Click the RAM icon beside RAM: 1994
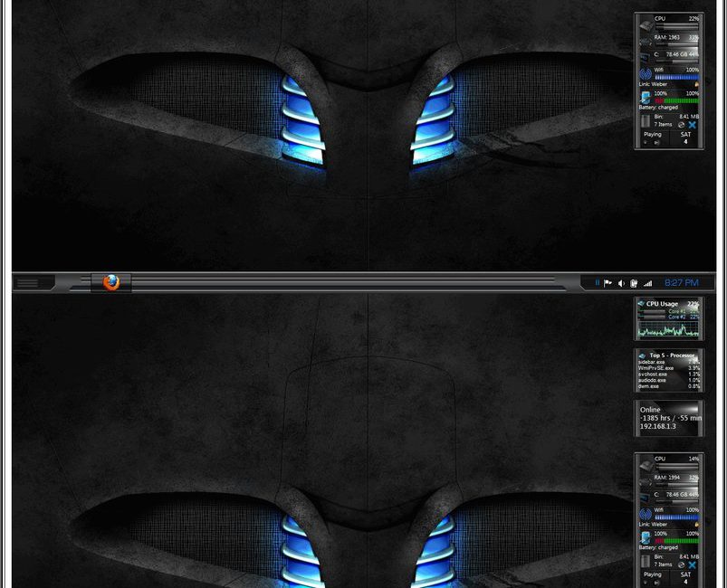 tap(646, 482)
